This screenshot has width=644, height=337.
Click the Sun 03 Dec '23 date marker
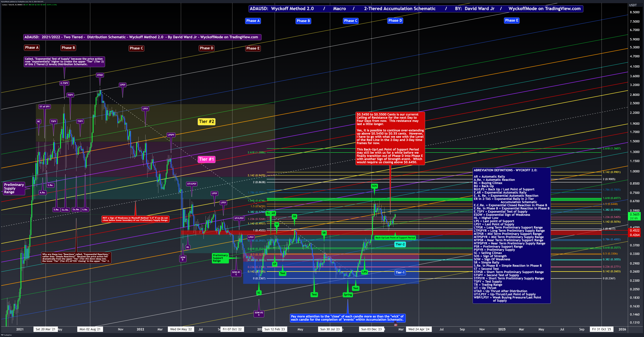[372, 329]
